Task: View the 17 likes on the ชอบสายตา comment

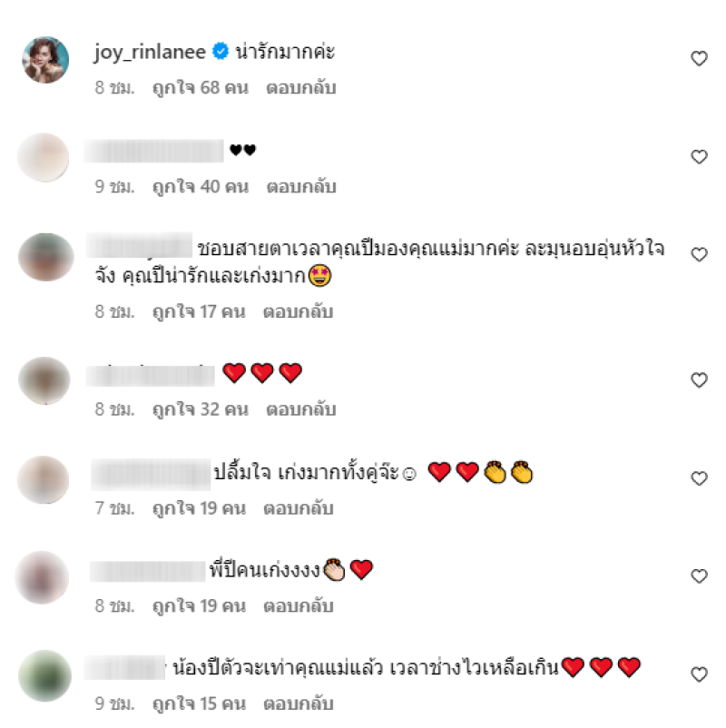Action: click(x=199, y=311)
